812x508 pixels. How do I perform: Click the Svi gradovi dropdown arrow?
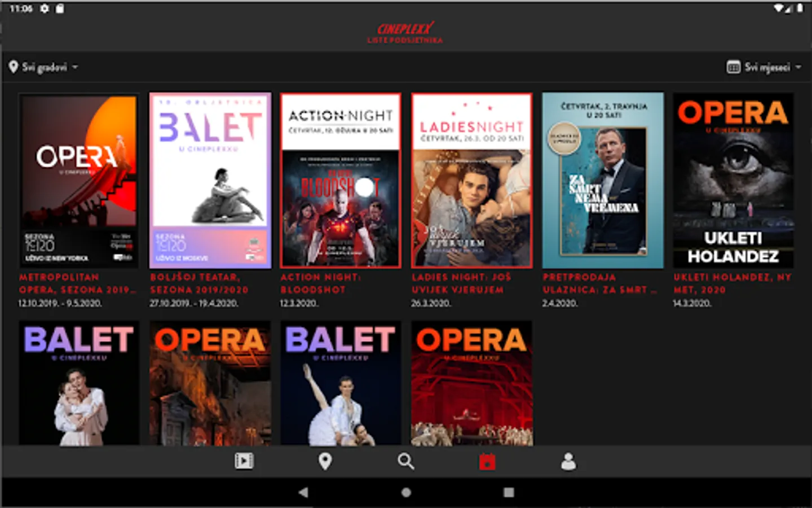(x=75, y=67)
